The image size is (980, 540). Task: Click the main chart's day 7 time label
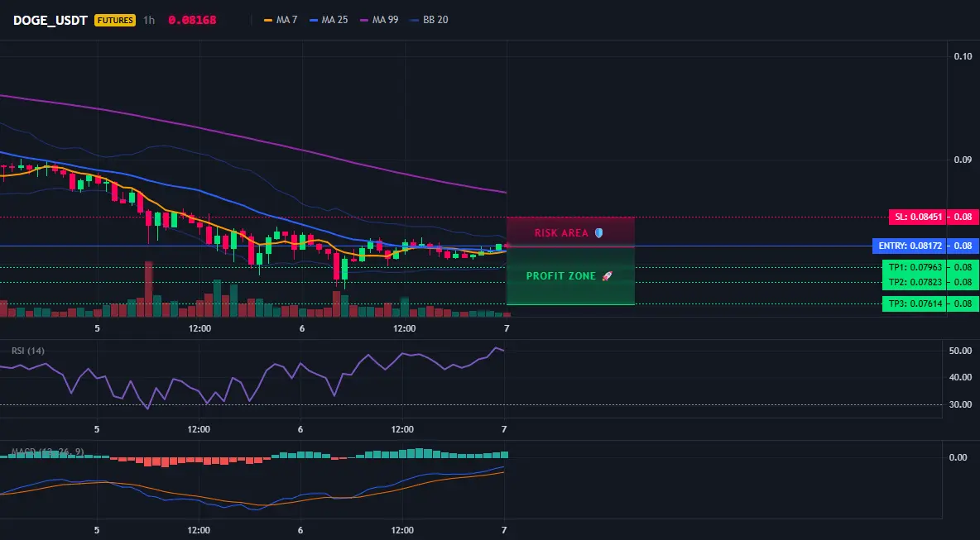click(x=507, y=328)
